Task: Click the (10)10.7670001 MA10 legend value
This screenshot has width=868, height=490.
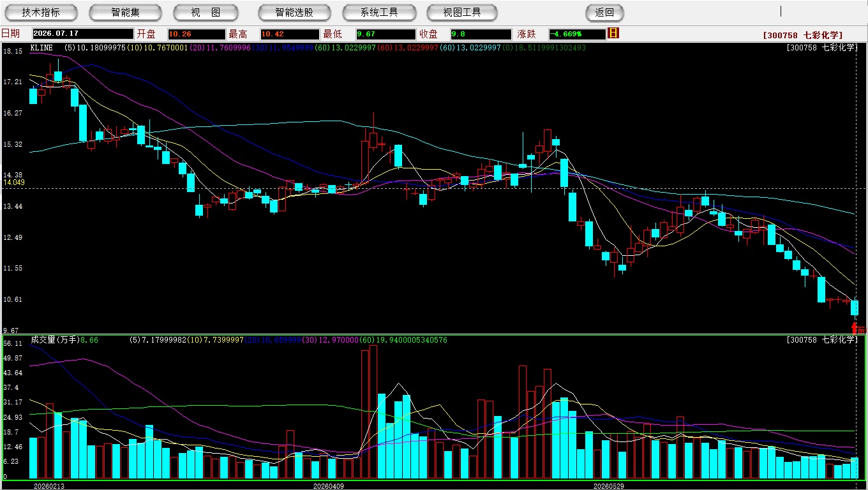Action: 158,48
